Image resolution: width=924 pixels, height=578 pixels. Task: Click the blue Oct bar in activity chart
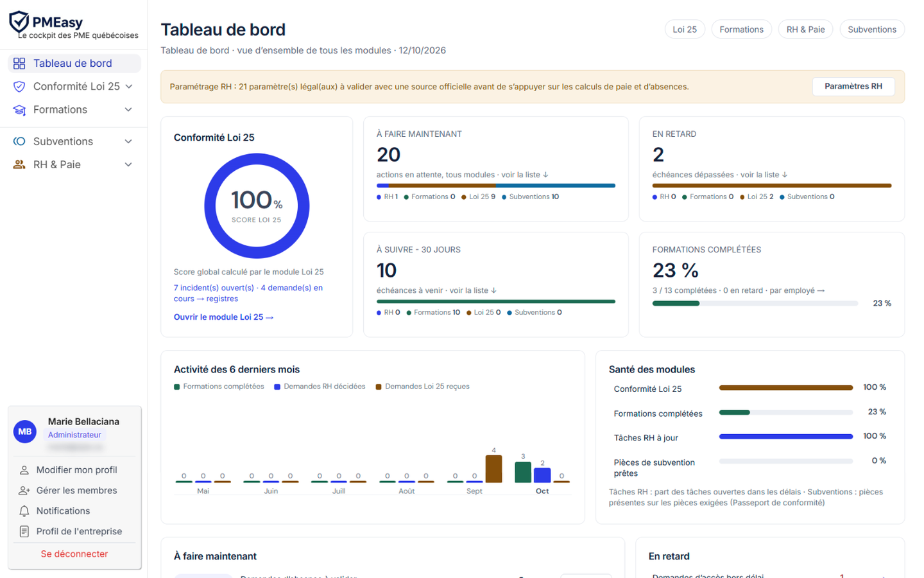click(x=542, y=475)
